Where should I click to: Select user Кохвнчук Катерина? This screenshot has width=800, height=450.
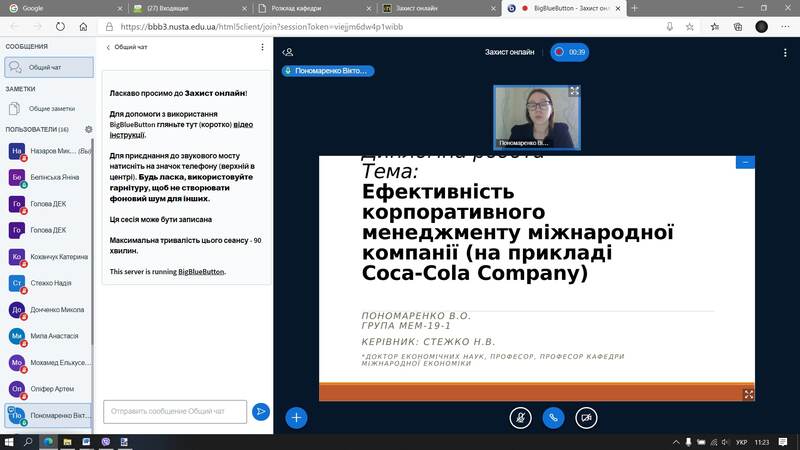pyautogui.click(x=49, y=257)
